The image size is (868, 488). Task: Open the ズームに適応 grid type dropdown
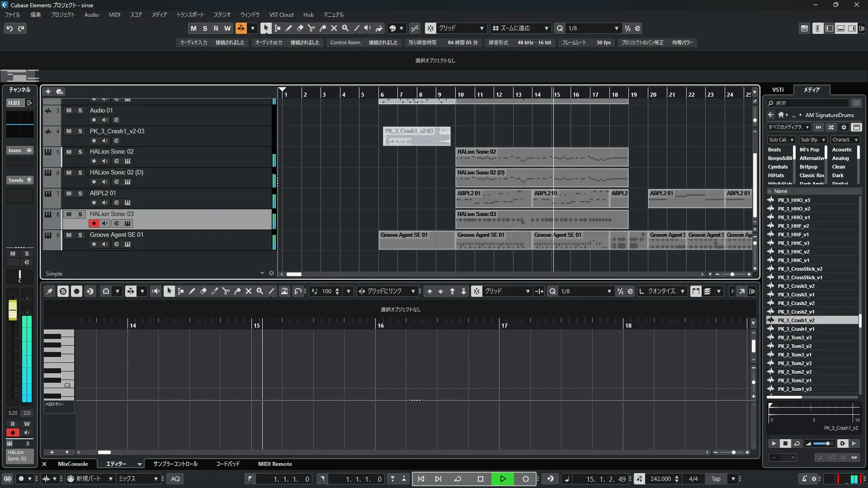click(520, 28)
